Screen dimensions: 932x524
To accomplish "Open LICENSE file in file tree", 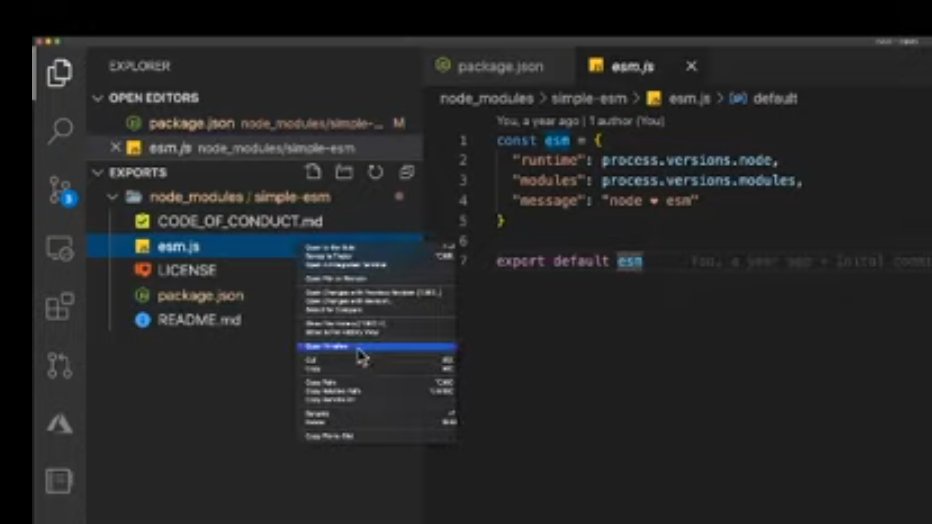I will pos(186,270).
